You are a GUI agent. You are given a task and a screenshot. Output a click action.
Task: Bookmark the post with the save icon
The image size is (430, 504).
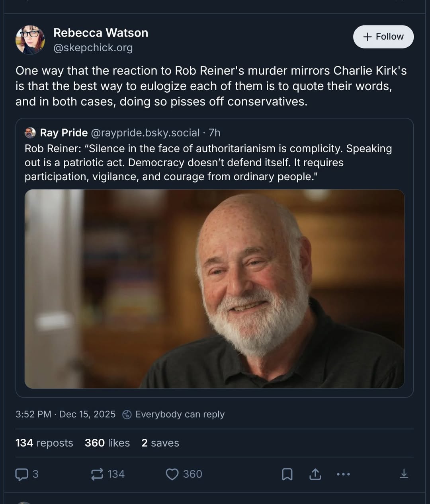287,474
